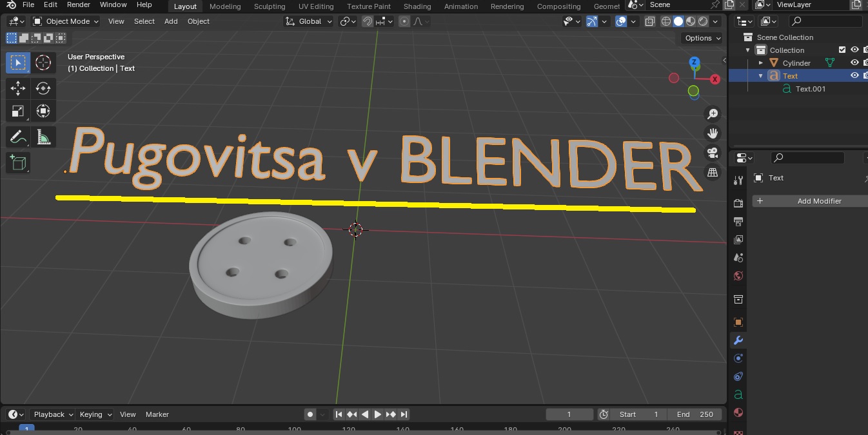
Task: Open the viewport Add menu
Action: coord(171,21)
